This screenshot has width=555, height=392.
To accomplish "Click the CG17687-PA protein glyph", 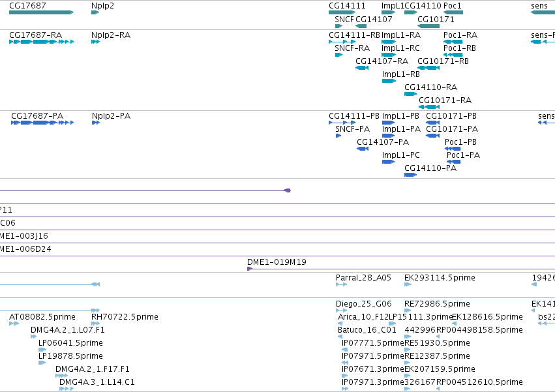I will click(x=42, y=123).
